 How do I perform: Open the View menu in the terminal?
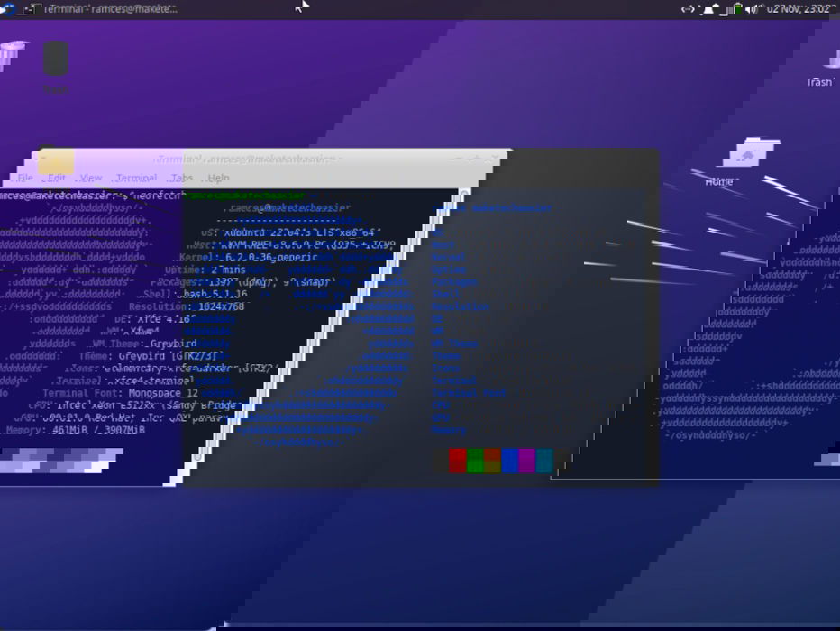[x=89, y=177]
